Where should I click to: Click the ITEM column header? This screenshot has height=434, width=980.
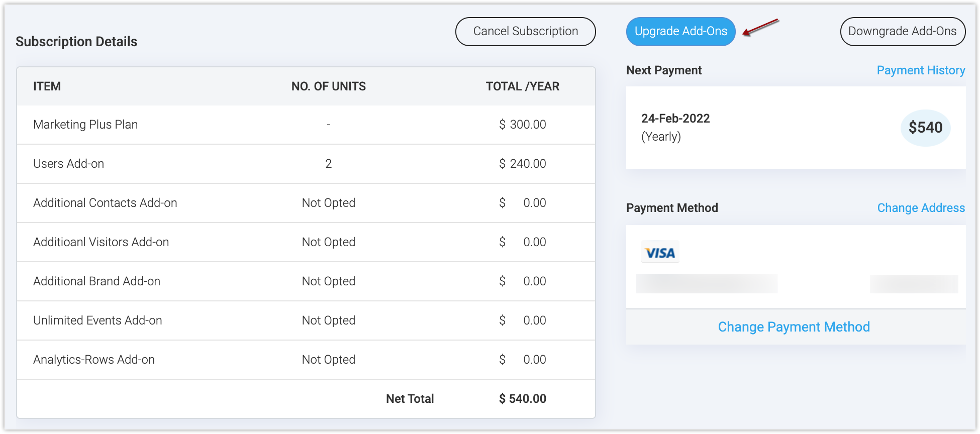[47, 86]
